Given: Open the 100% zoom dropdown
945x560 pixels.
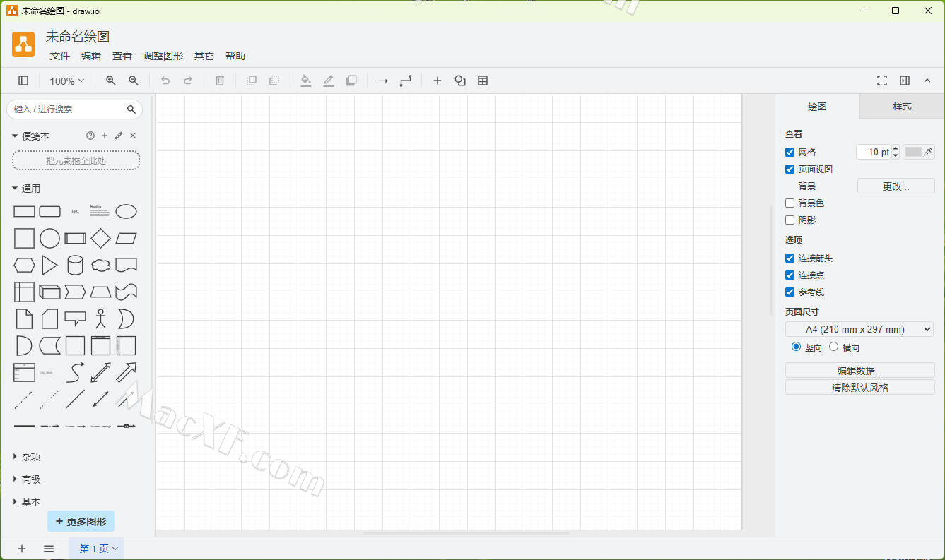Looking at the screenshot, I should coord(67,81).
